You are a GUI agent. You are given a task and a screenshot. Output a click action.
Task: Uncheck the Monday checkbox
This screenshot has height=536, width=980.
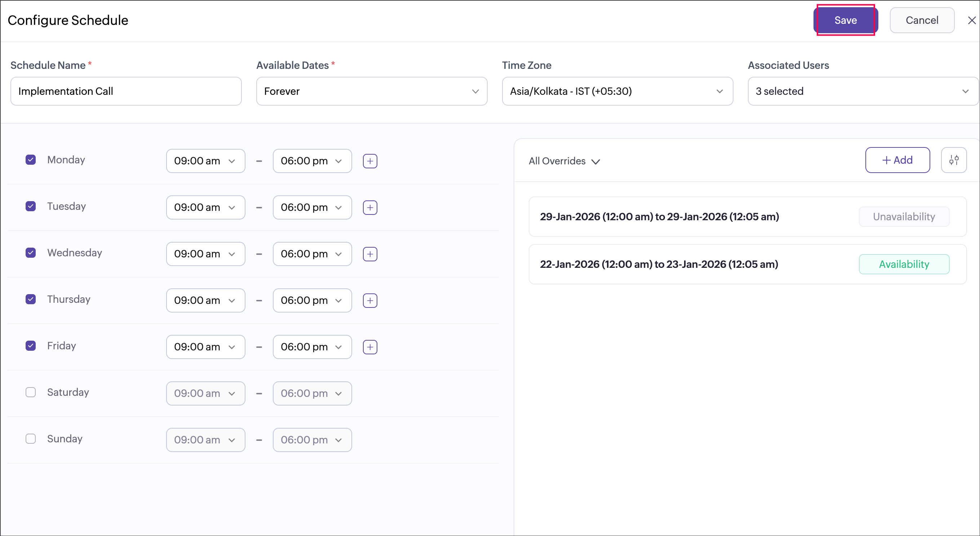[x=31, y=160]
